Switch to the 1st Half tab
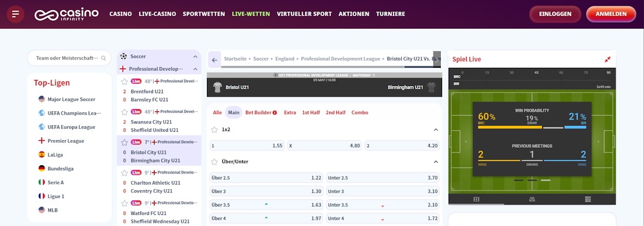 coord(311,112)
